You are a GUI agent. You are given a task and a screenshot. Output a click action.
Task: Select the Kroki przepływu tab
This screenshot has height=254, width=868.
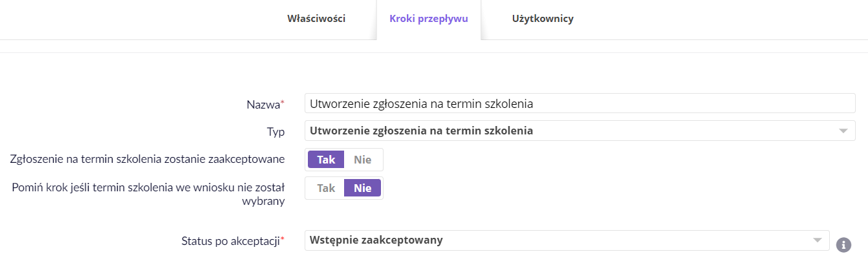tap(429, 19)
